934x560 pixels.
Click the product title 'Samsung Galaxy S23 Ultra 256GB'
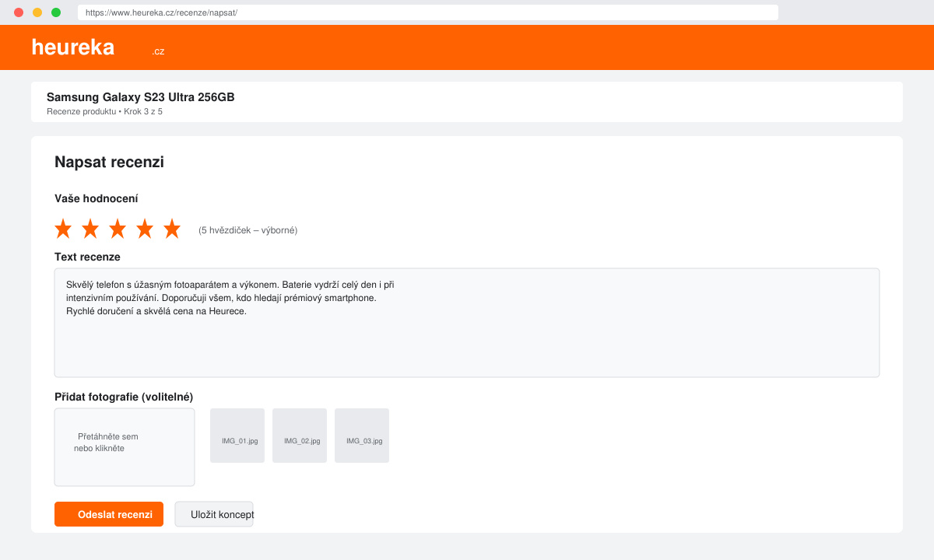click(x=141, y=97)
